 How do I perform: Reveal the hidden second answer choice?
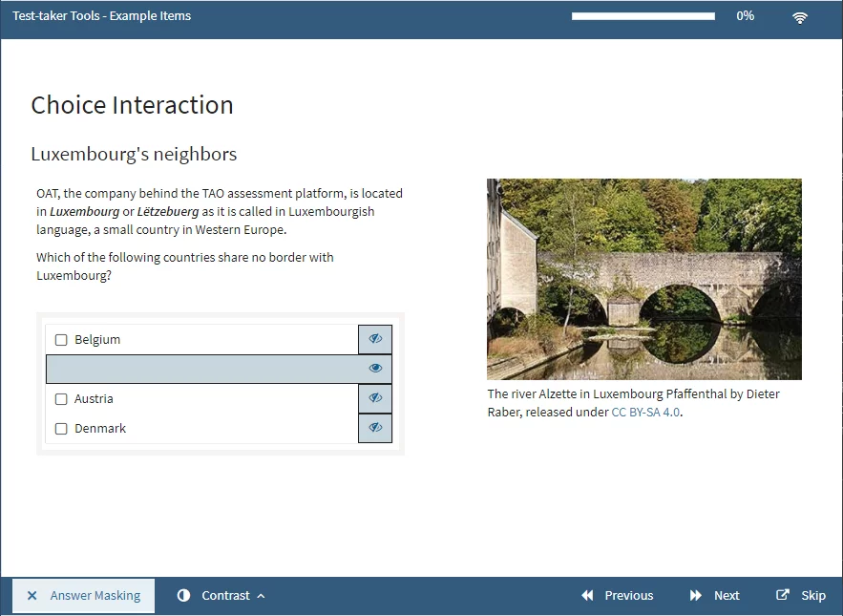click(x=375, y=369)
